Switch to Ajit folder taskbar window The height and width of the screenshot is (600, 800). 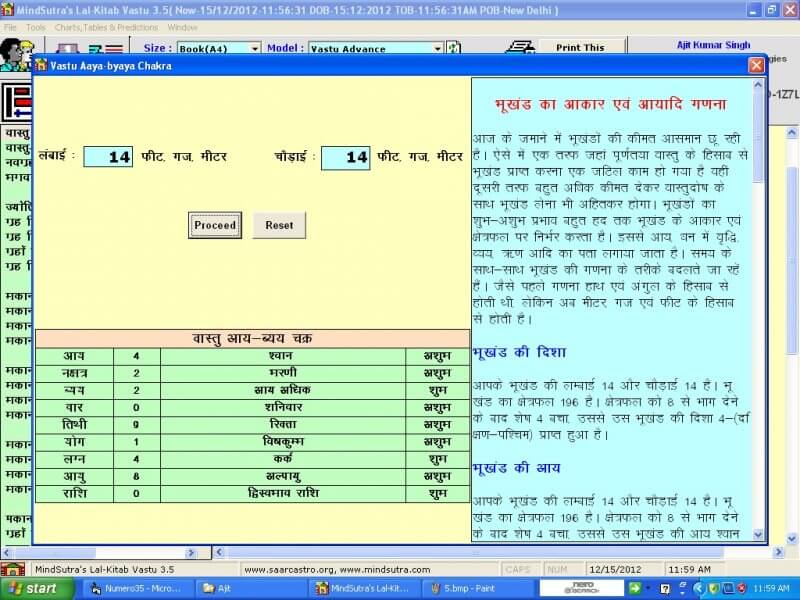[x=252, y=588]
